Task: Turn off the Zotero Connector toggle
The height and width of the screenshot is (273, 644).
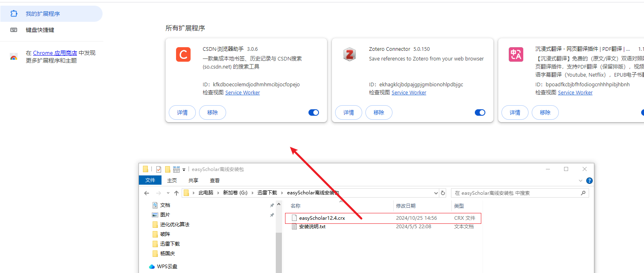Action: click(x=480, y=113)
